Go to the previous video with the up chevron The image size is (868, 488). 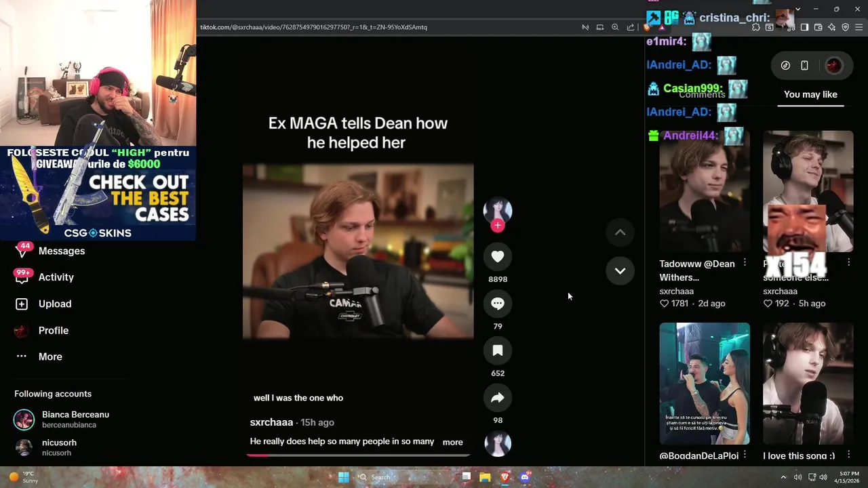[x=620, y=232]
